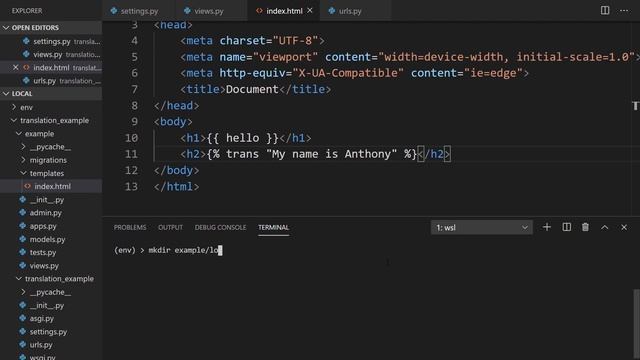Open urls.py from Open Editors
This screenshot has width=640, height=360.
[51, 80]
